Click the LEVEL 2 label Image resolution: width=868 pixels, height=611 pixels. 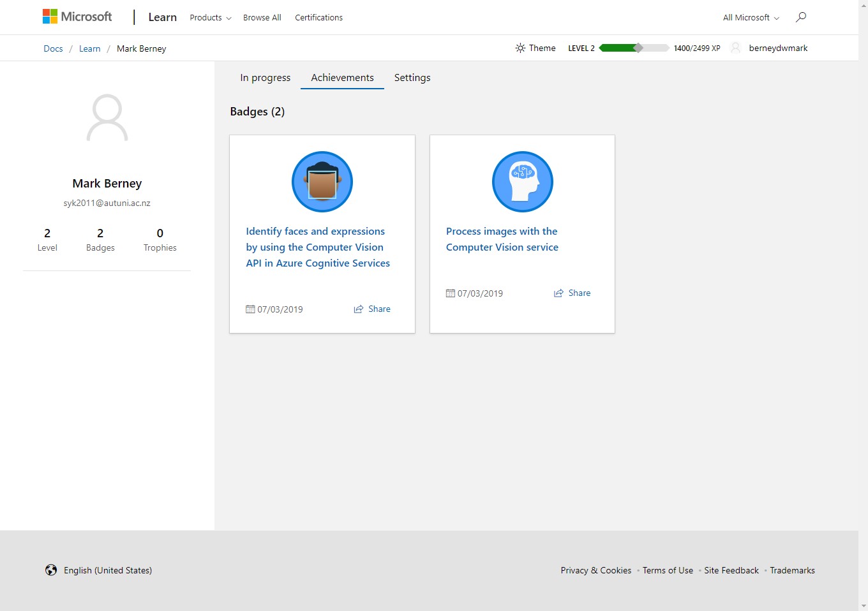[x=581, y=48]
